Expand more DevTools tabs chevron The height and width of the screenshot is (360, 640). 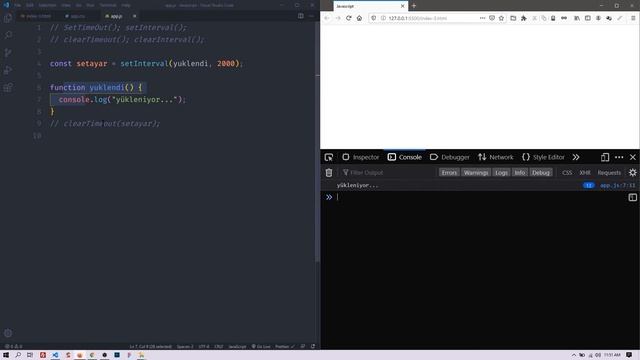[x=576, y=157]
